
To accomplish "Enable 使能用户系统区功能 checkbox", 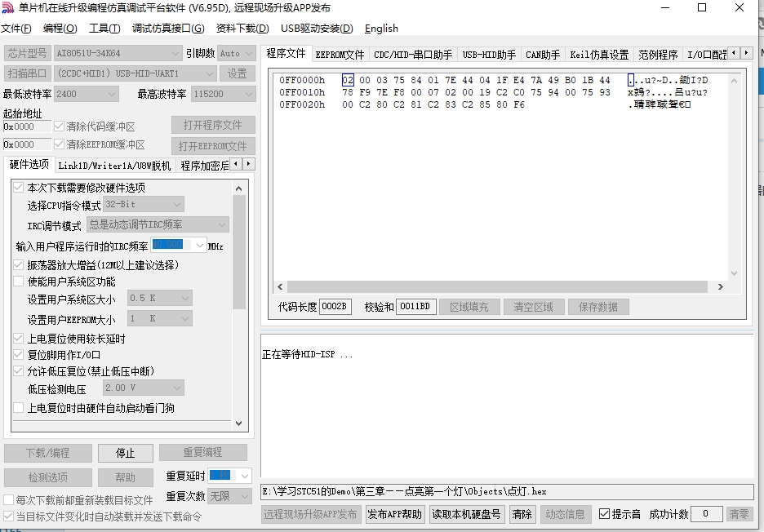I will 19,282.
